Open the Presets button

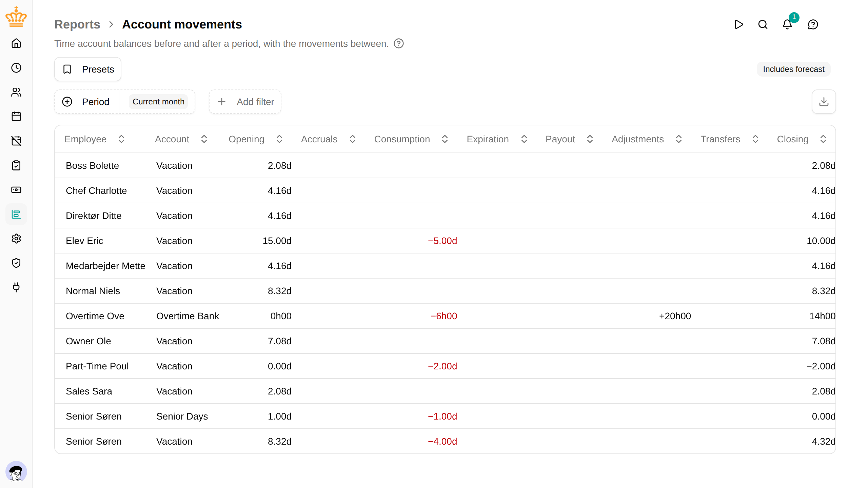point(88,69)
